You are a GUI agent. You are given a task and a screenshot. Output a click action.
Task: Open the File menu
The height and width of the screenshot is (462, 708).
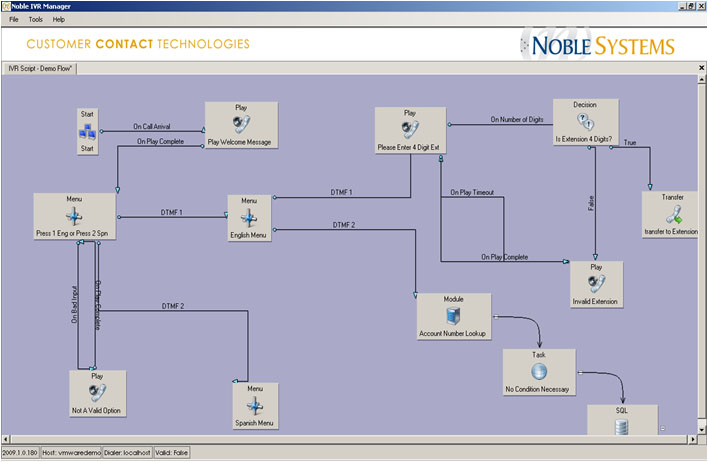pyautogui.click(x=14, y=19)
